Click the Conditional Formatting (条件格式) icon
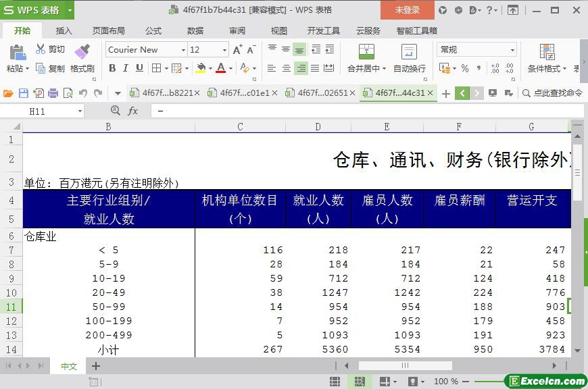The image size is (588, 389). 547,52
